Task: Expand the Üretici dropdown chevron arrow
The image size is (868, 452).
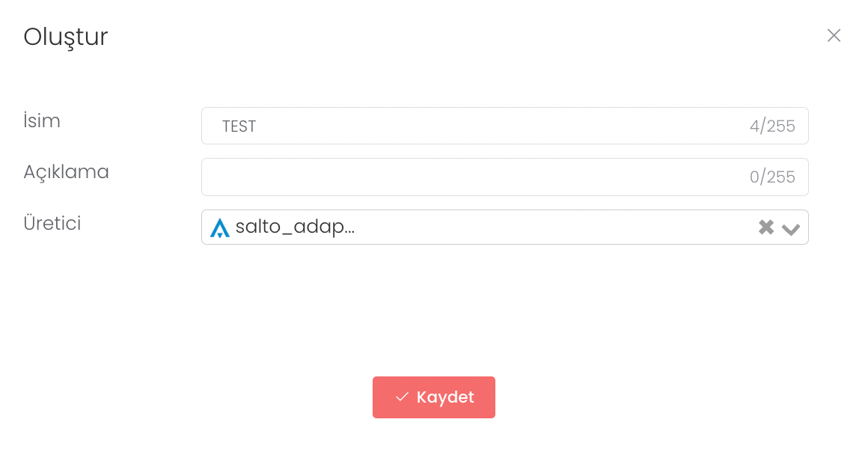Action: point(790,229)
